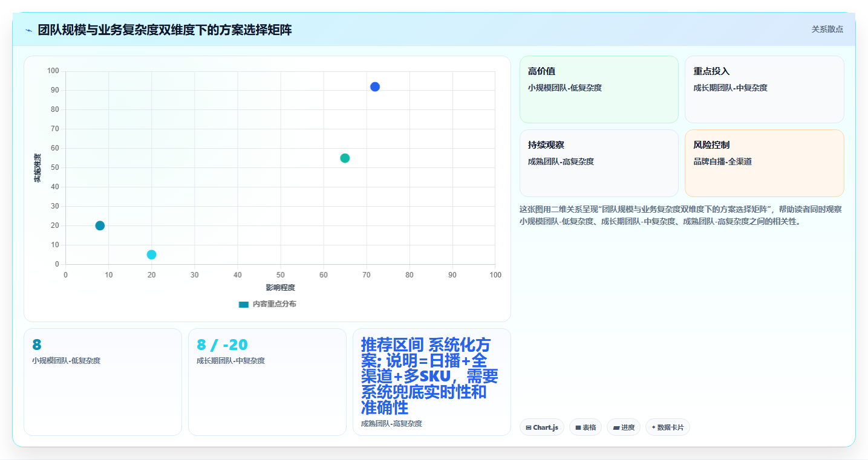The height and width of the screenshot is (460, 868).
Task: Click the 影响程度 x-axis title
Action: 281,288
